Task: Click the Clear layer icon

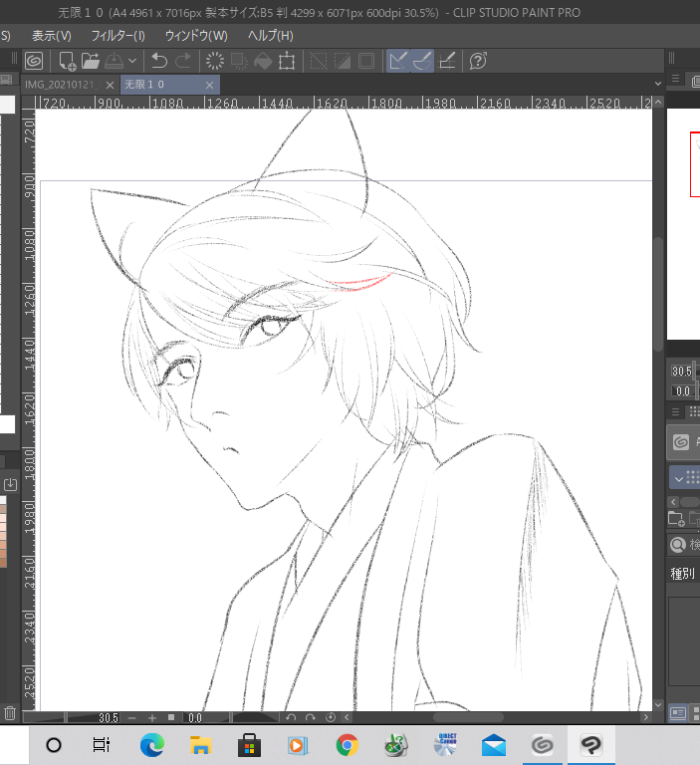Action: tap(215, 61)
